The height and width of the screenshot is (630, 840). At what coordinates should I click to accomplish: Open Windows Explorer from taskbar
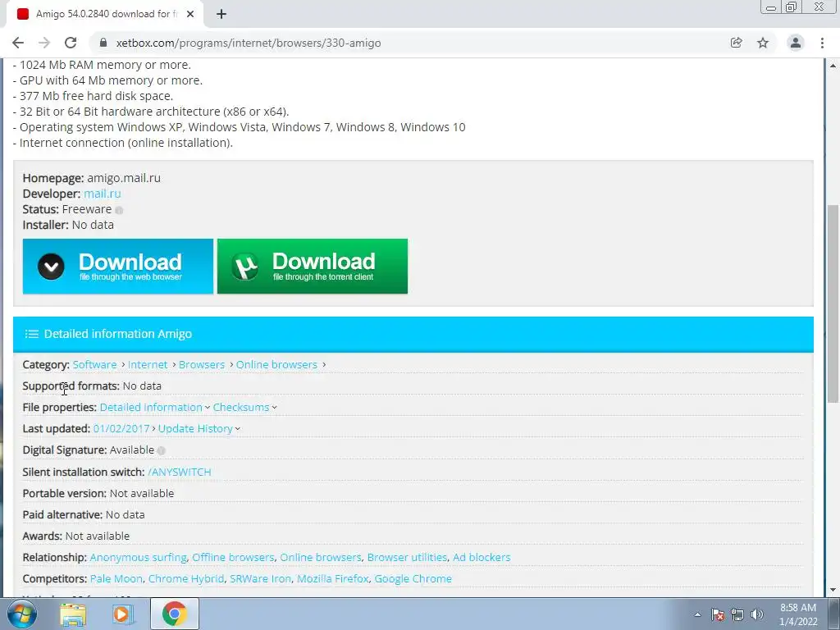click(x=73, y=614)
